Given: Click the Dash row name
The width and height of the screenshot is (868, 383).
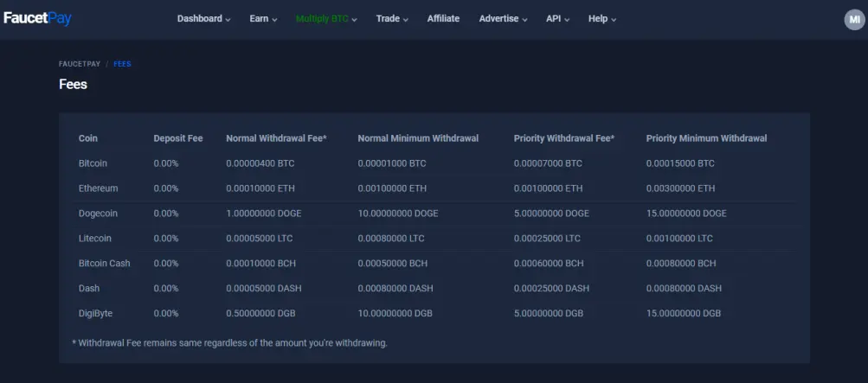Looking at the screenshot, I should tap(89, 288).
